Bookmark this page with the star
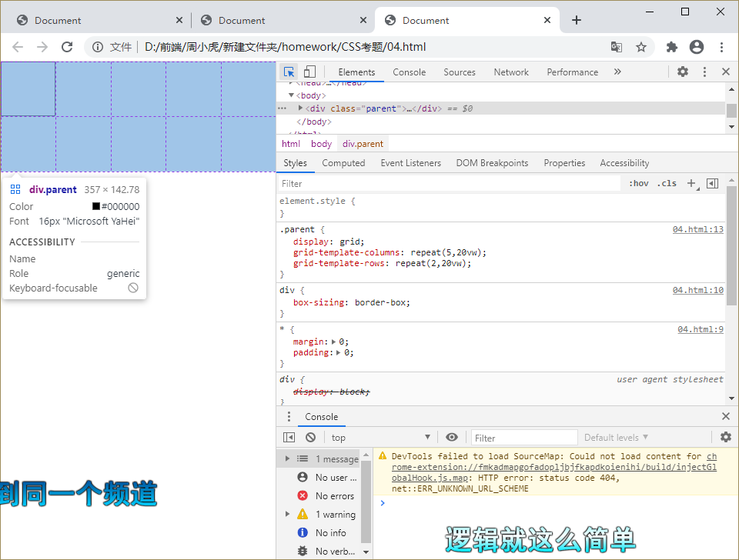 tap(641, 47)
